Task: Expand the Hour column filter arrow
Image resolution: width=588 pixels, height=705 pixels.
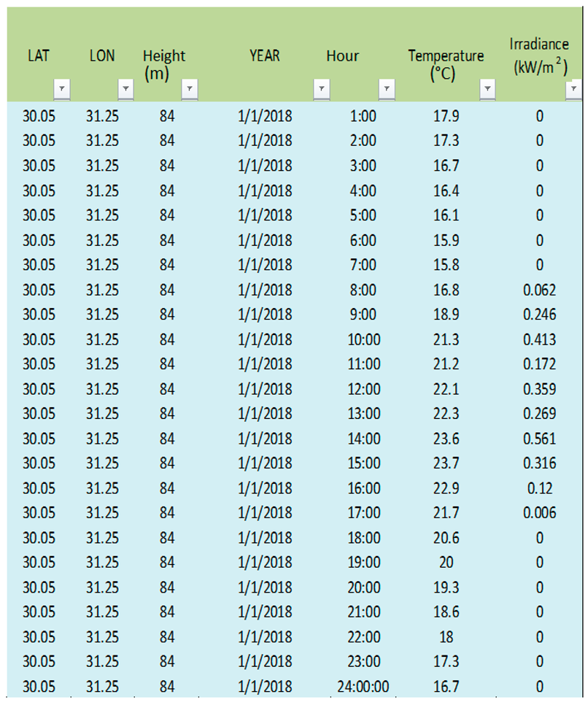Action: pyautogui.click(x=387, y=90)
